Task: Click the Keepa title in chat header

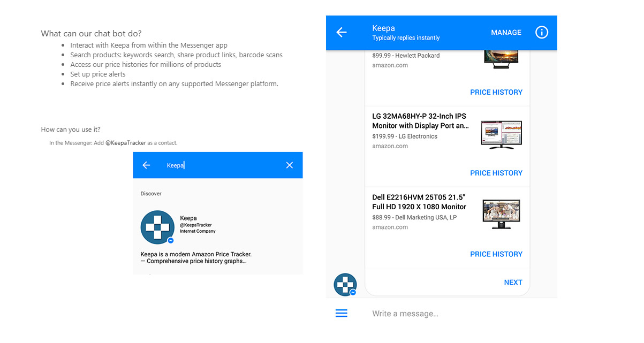Action: (x=383, y=28)
